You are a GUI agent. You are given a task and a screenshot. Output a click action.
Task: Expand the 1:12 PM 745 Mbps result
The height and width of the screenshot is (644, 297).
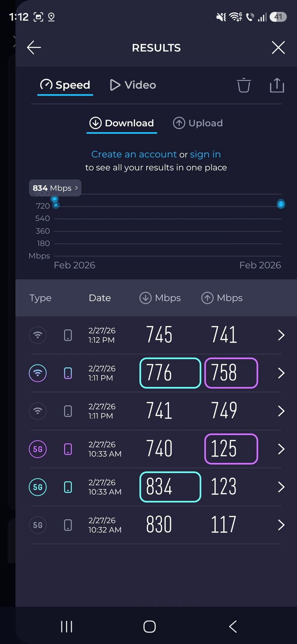point(281,335)
